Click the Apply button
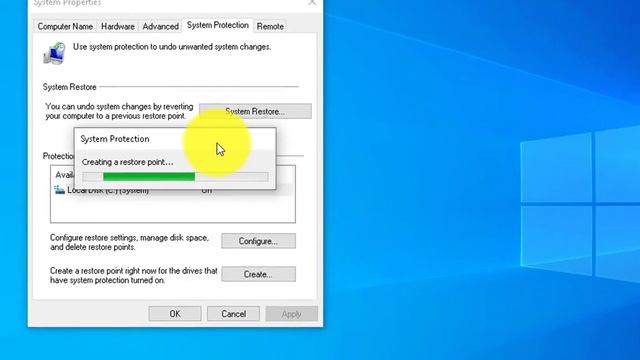 291,313
